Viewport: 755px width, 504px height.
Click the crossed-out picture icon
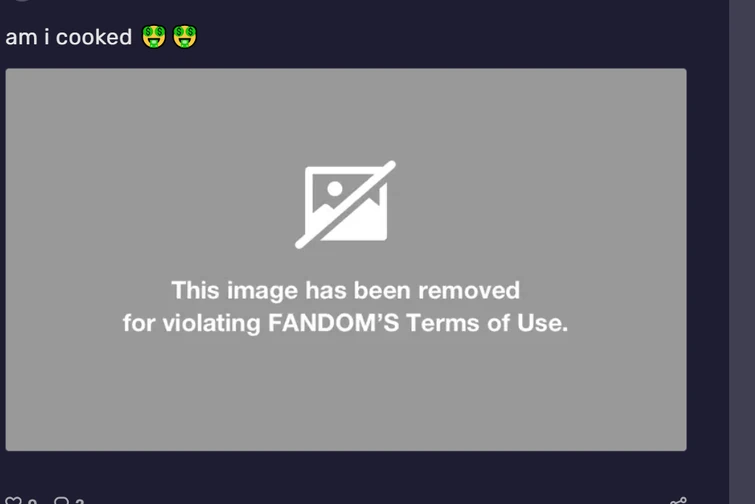point(345,205)
